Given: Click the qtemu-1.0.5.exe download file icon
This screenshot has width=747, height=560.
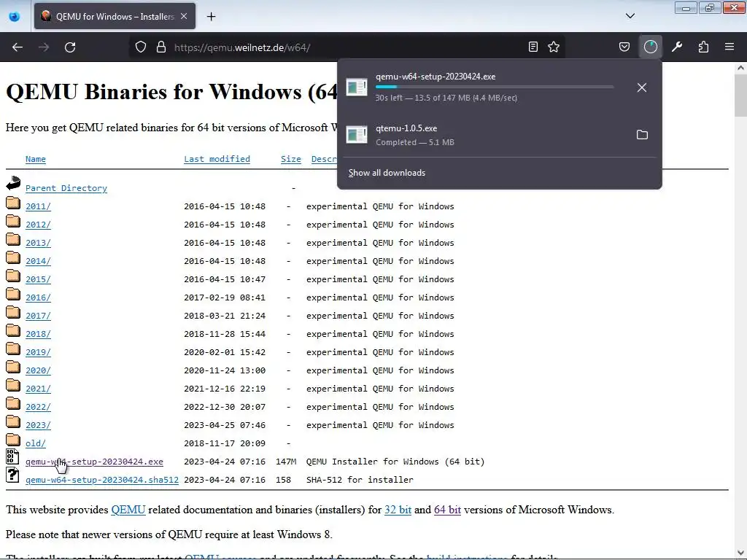Looking at the screenshot, I should [x=356, y=135].
